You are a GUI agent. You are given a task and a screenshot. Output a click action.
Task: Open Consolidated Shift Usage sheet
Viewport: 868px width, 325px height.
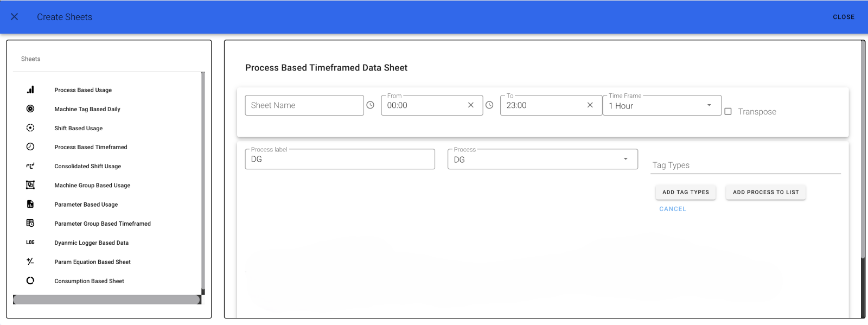(88, 166)
